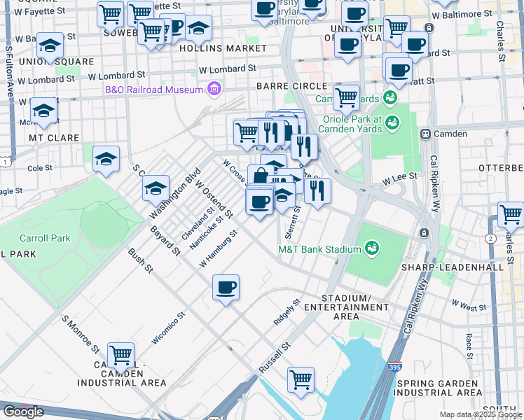Image resolution: width=524 pixels, height=420 pixels.
Task: Select the Oriole Park stadium pin icon
Action: pos(392,123)
